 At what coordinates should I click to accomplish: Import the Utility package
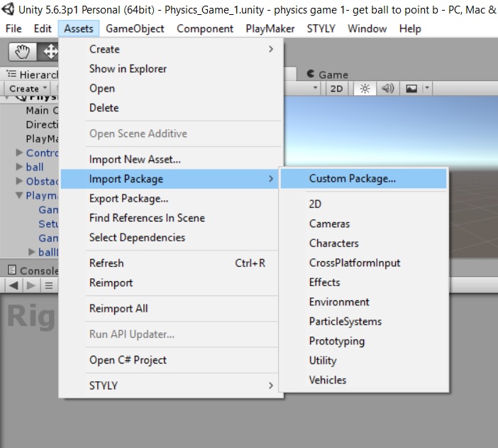(364, 361)
